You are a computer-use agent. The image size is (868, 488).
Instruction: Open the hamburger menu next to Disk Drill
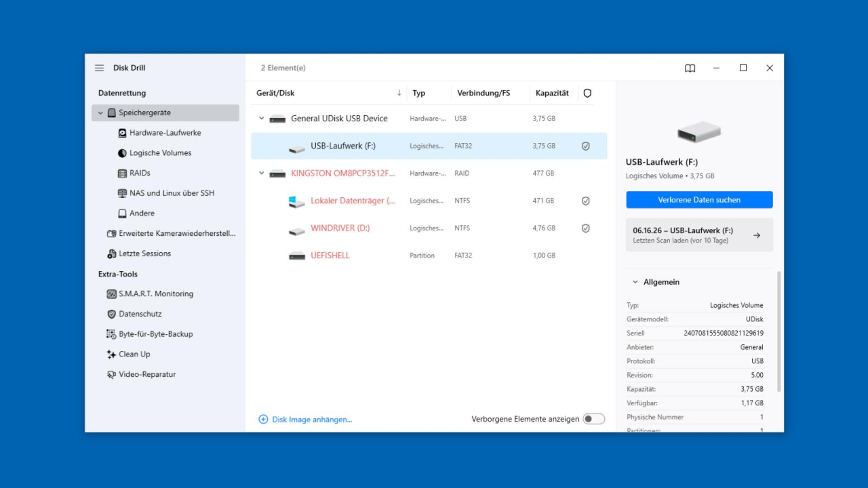click(x=100, y=68)
